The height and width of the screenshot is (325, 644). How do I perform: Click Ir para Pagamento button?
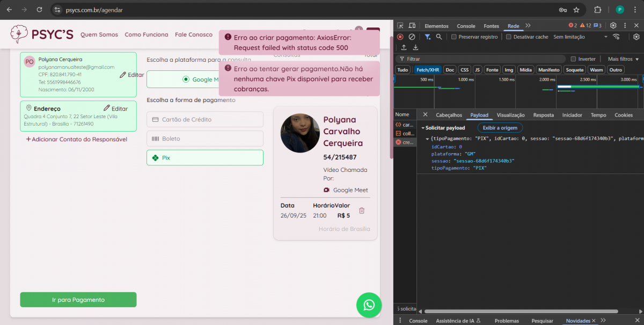pyautogui.click(x=78, y=300)
